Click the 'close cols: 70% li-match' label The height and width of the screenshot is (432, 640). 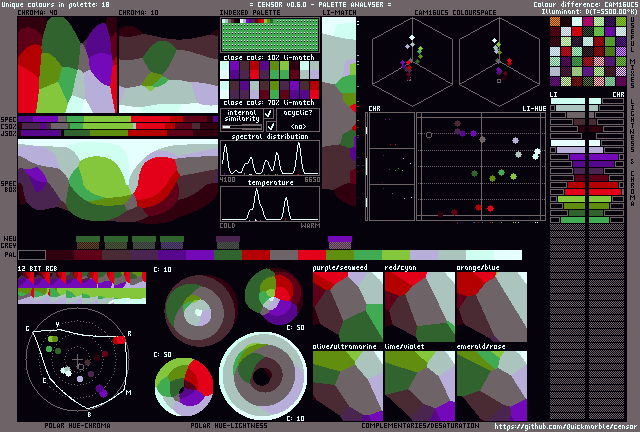tap(269, 102)
